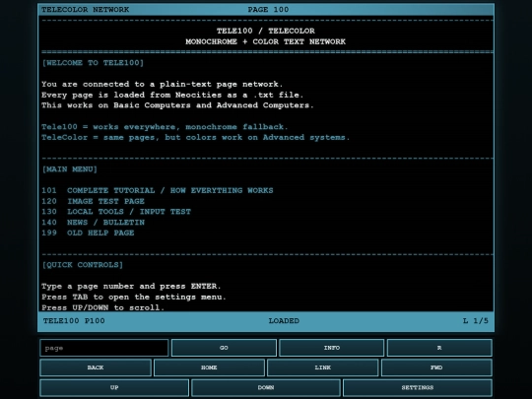Click the [QUICK CONTROLS] heading
The image size is (532, 399).
point(83,265)
